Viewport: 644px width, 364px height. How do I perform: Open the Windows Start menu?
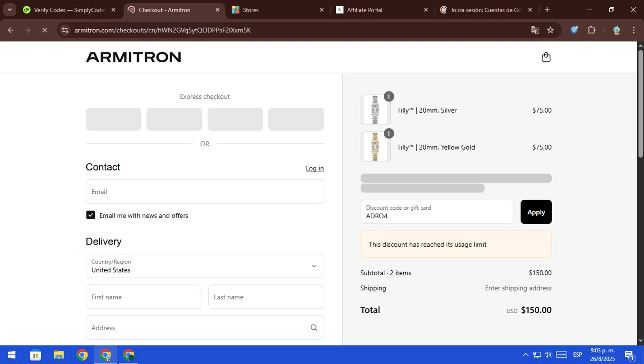[x=12, y=355]
